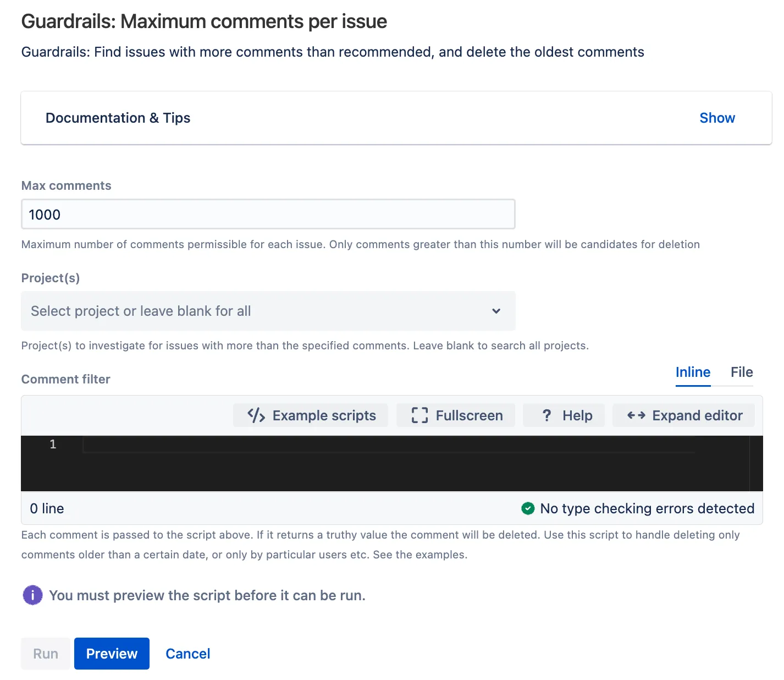Click the '0 line' status text

coord(47,508)
